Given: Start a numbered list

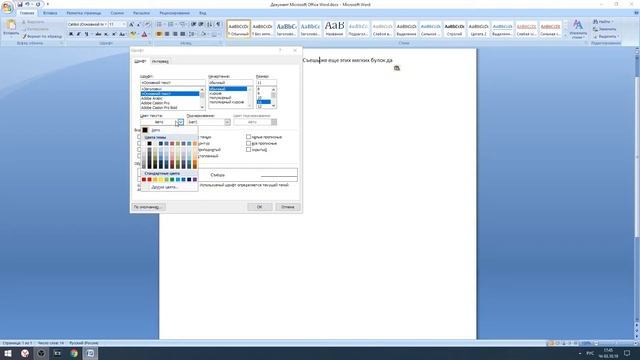Looking at the screenshot, I should tap(171, 24).
